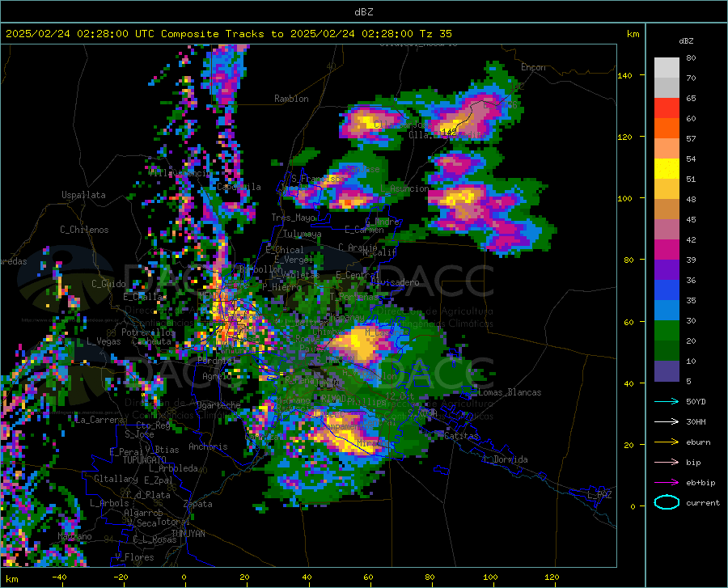Click the pink bip arrow in legend
728x588 pixels.
[x=667, y=463]
